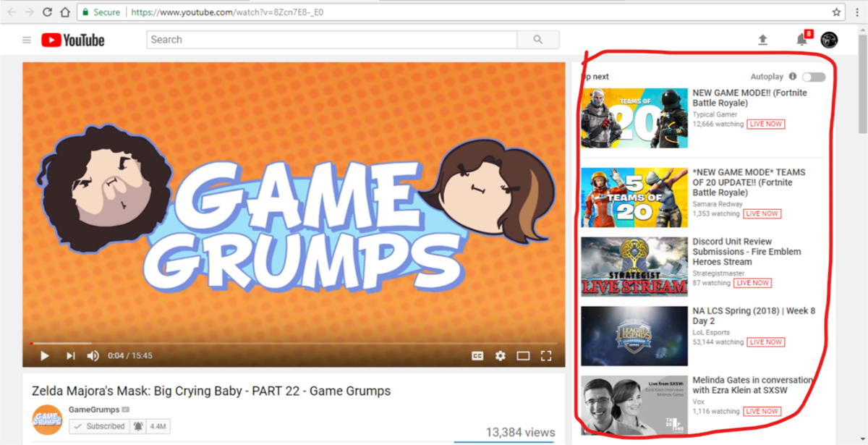Click the GameGrumps channel avatar

coord(48,420)
